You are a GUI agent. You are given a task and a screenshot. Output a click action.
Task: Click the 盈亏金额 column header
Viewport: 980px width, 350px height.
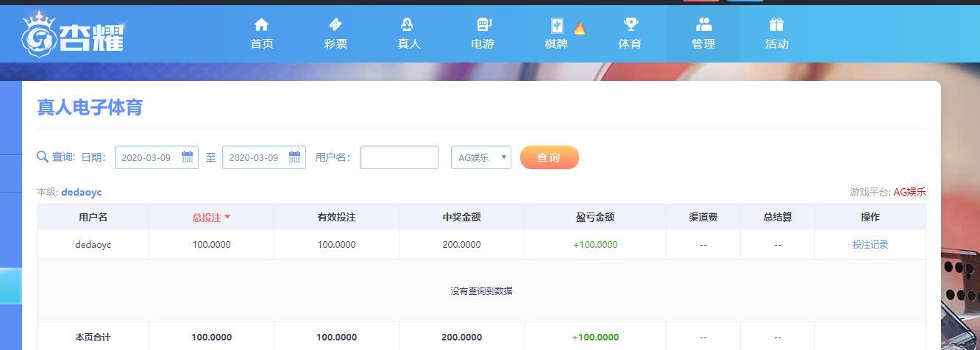[594, 217]
